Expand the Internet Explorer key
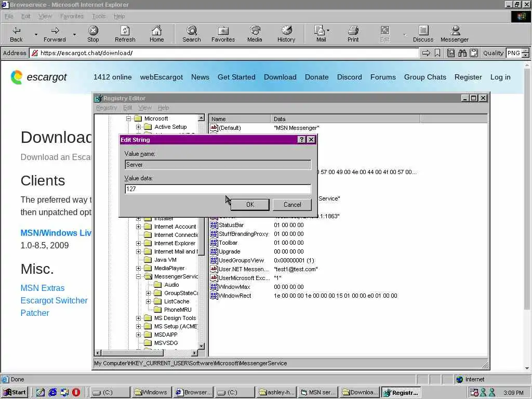The width and height of the screenshot is (532, 399). coord(138,243)
